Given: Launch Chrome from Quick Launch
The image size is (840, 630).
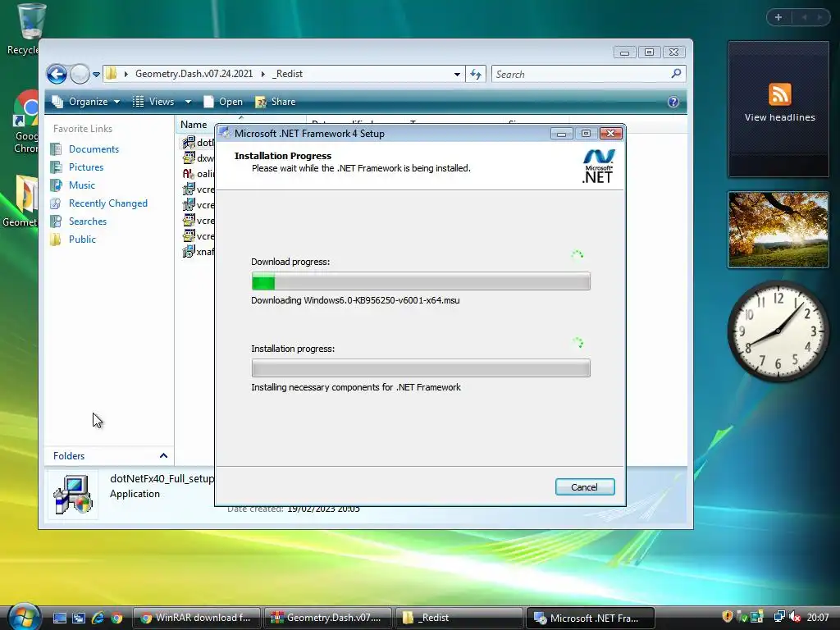Looking at the screenshot, I should pos(116,618).
